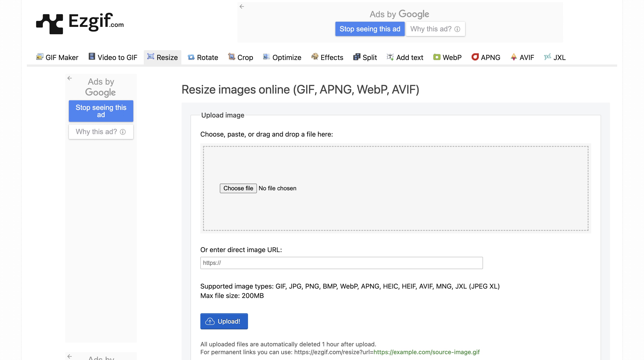Click the Video to GIF film icon
The image size is (644, 360).
pyautogui.click(x=92, y=57)
